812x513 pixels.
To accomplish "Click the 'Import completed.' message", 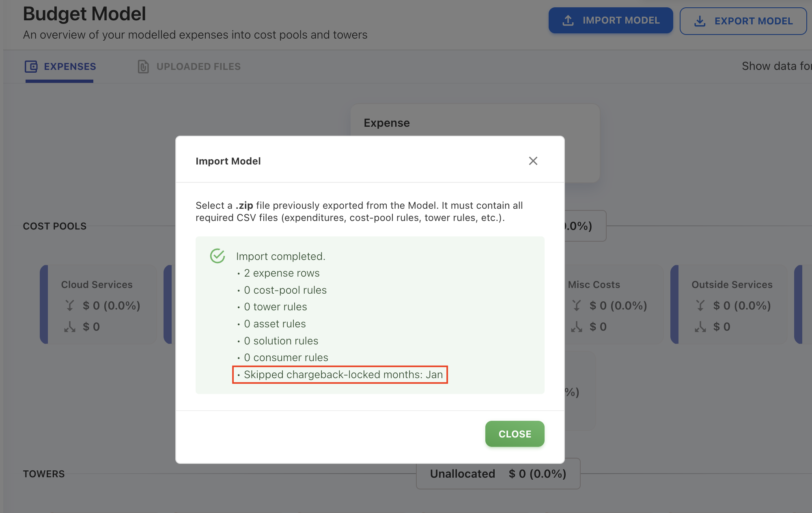I will coord(281,256).
